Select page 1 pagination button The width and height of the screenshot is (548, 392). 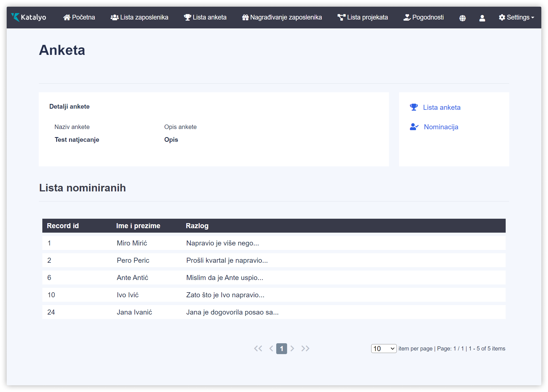pos(282,349)
